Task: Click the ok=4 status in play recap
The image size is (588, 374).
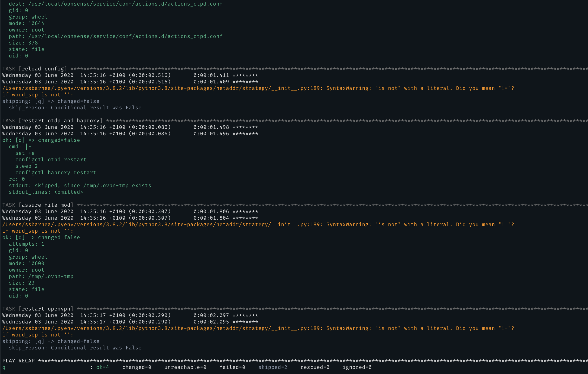Action: point(102,367)
